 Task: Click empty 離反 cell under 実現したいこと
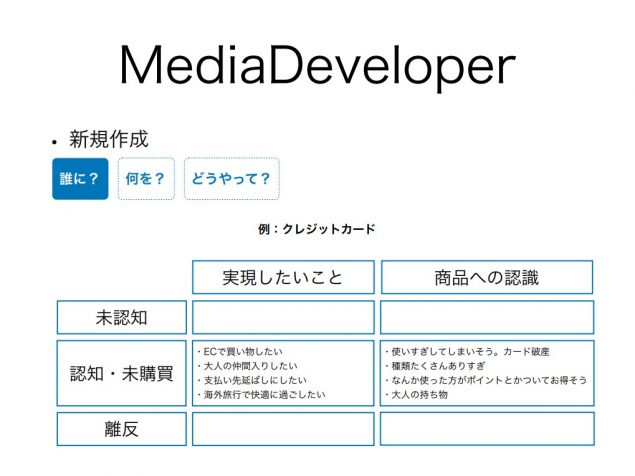point(283,429)
